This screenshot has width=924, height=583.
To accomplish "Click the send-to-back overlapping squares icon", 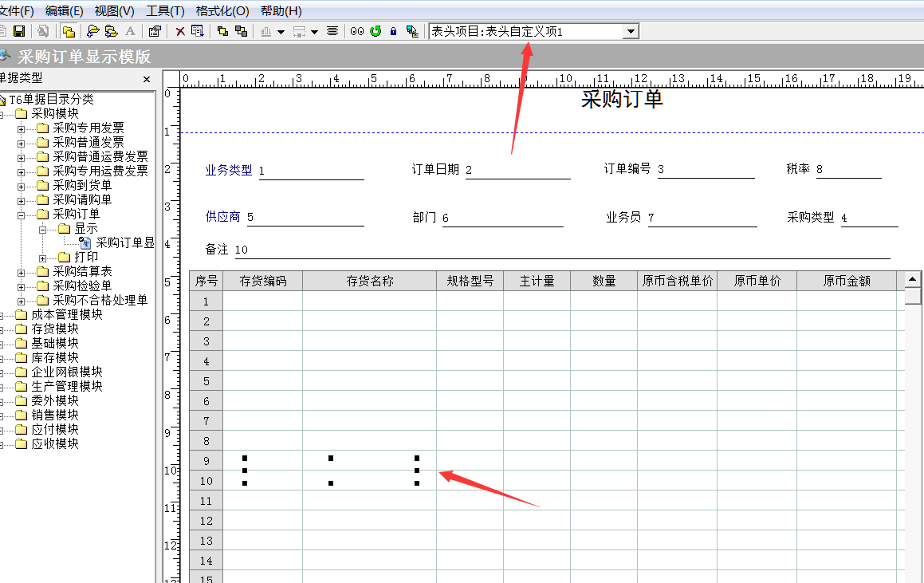I will click(x=241, y=31).
